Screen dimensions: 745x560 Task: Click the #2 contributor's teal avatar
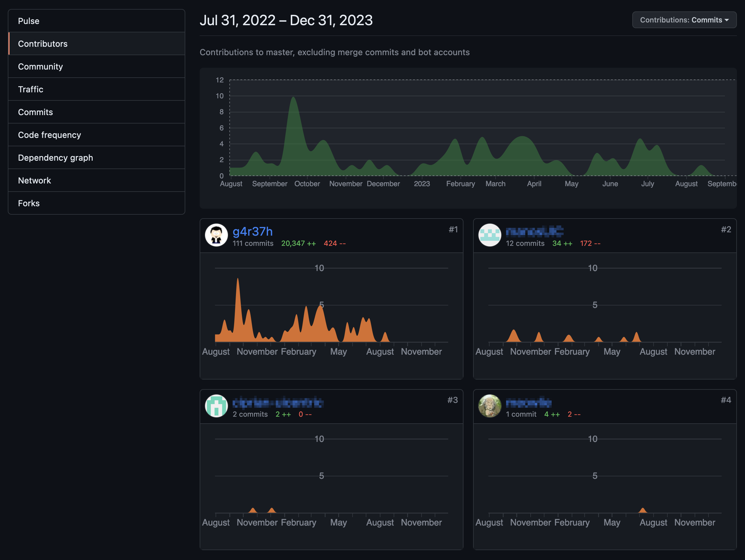coord(489,235)
